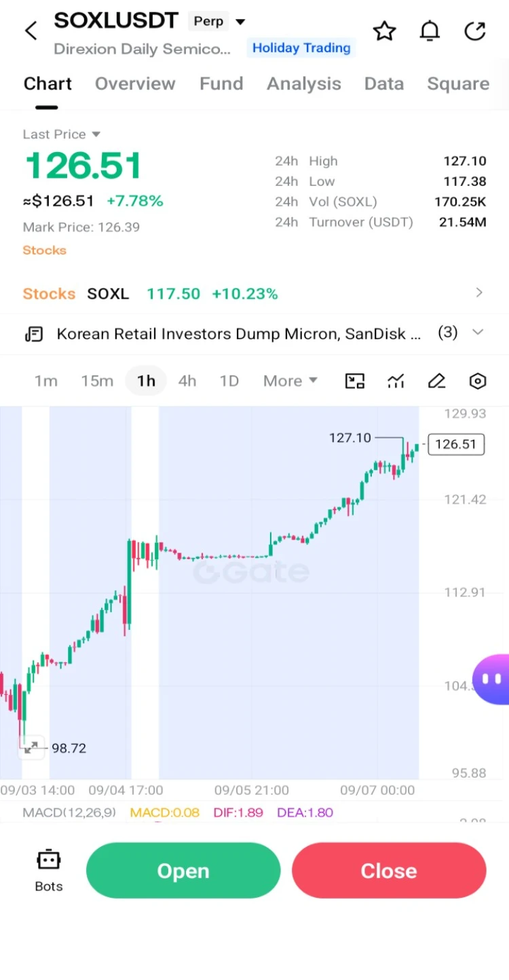Image resolution: width=509 pixels, height=980 pixels.
Task: Open price alert bell icon
Action: (430, 31)
